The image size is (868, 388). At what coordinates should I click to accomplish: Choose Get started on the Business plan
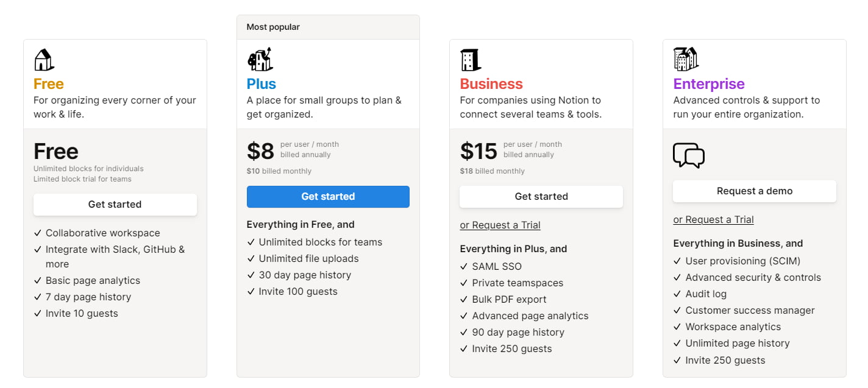pyautogui.click(x=541, y=197)
